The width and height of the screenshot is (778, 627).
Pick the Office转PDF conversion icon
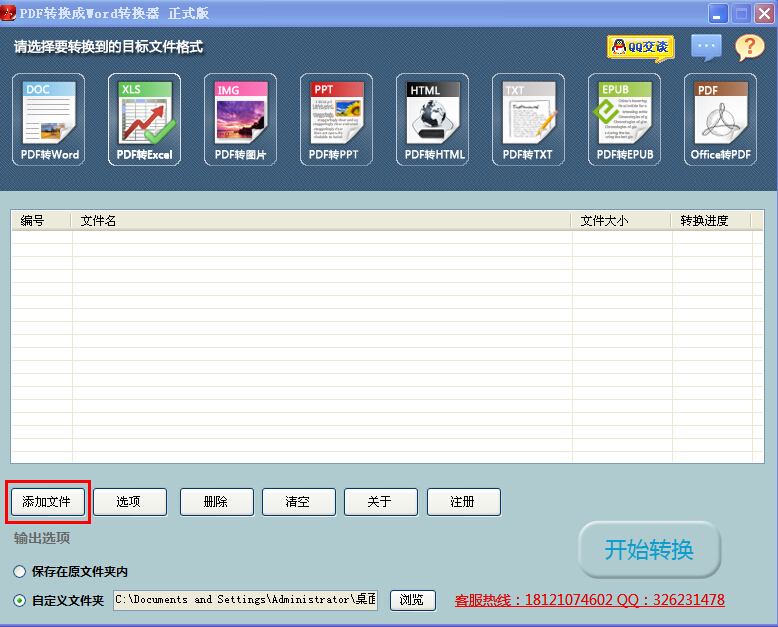pyautogui.click(x=720, y=120)
